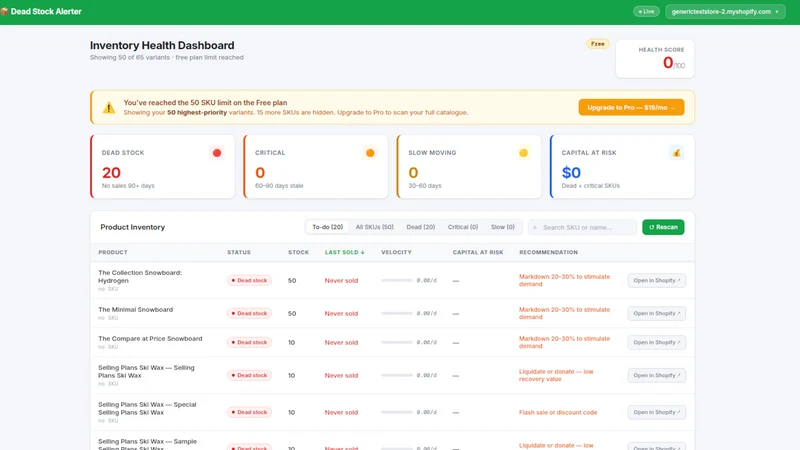The height and width of the screenshot is (450, 800).
Task: Select The Minimal Snowboard product name
Action: click(x=135, y=310)
